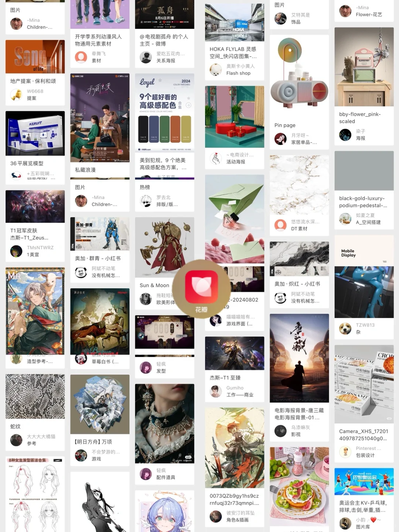Open the 电影海报背景-唐三藏 title link
The image size is (399, 532).
299,414
